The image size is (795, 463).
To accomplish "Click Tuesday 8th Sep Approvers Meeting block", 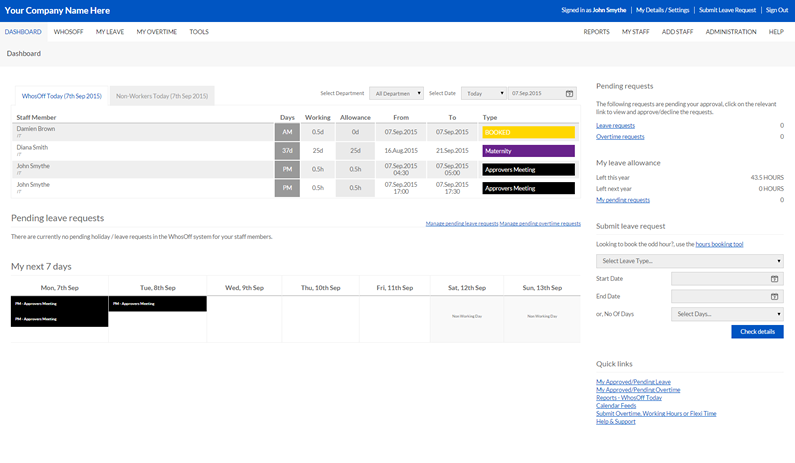I will point(157,303).
